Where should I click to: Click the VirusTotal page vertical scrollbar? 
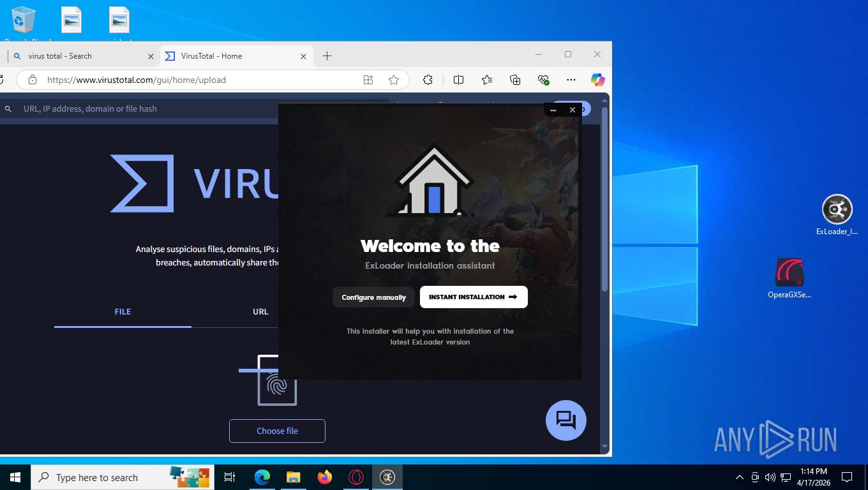tap(605, 200)
